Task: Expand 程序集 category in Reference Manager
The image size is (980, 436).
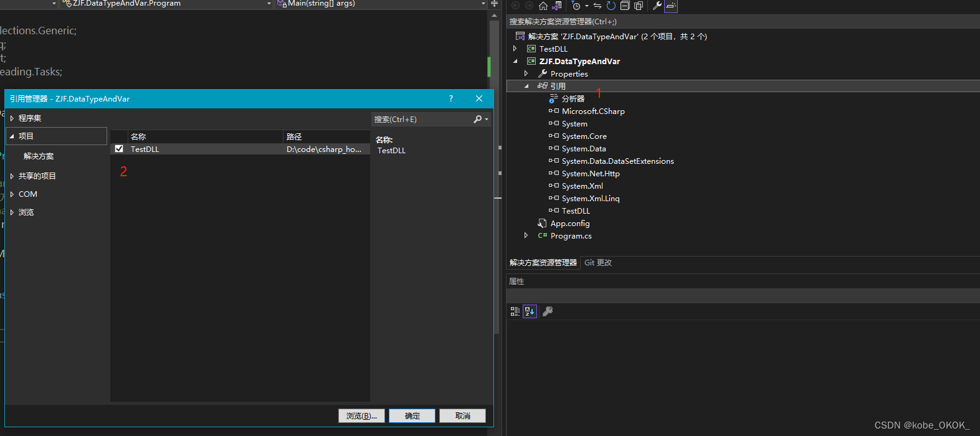Action: (12, 118)
